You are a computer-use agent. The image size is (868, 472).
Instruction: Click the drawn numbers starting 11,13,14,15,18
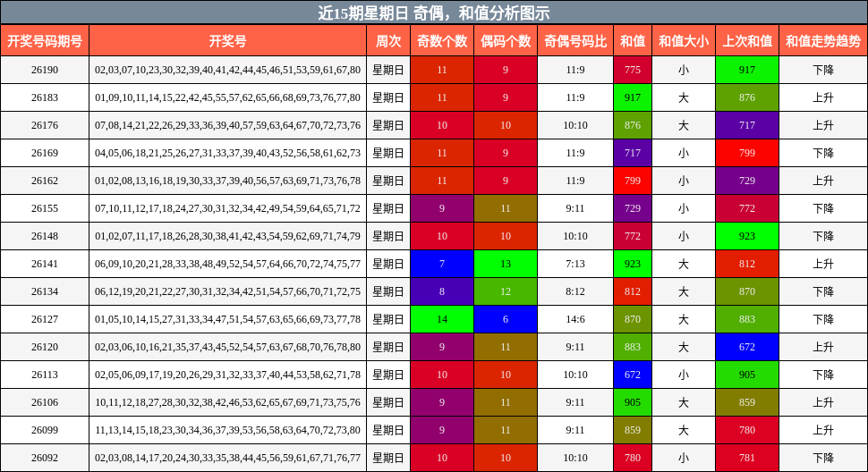pyautogui.click(x=227, y=429)
